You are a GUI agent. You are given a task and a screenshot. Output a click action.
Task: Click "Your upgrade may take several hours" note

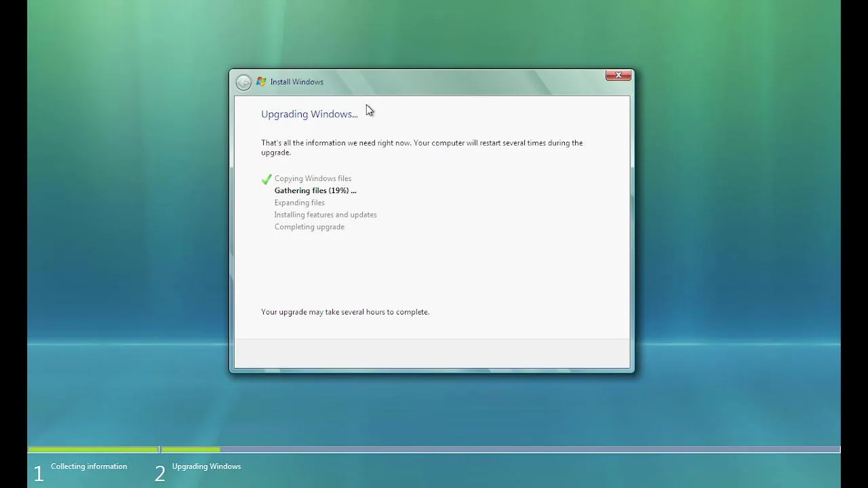(x=345, y=312)
